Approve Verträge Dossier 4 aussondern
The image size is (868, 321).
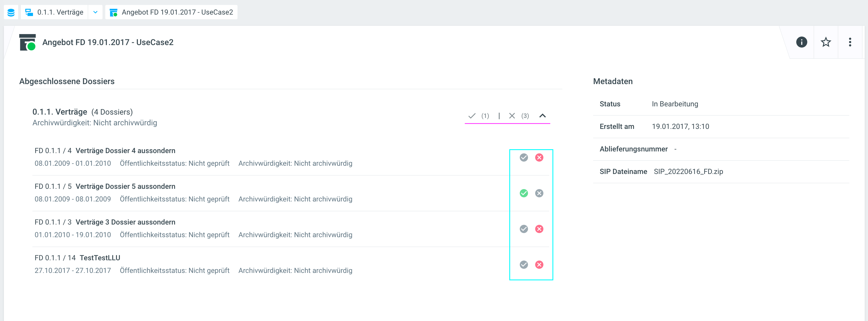(x=524, y=158)
